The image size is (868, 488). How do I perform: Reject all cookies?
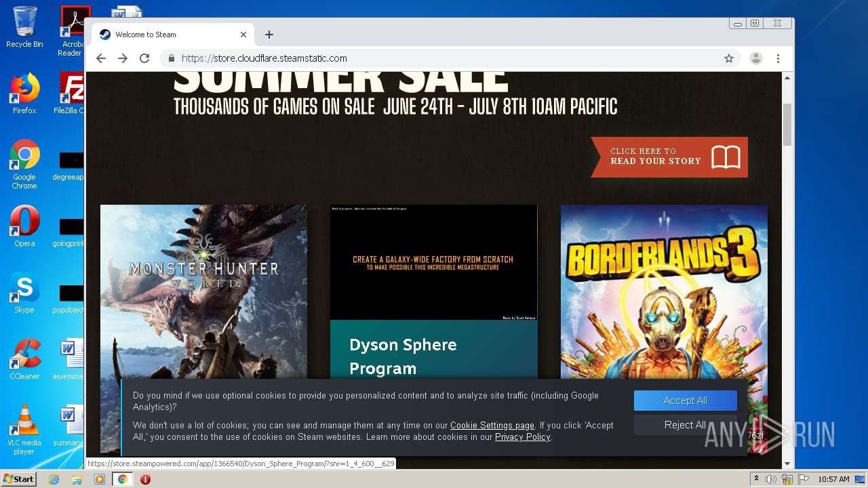tap(685, 425)
